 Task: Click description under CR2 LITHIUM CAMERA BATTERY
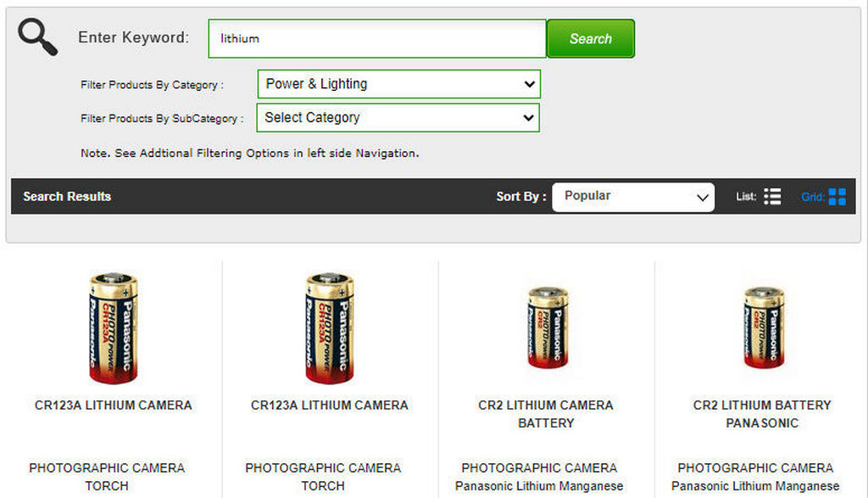pyautogui.click(x=539, y=477)
